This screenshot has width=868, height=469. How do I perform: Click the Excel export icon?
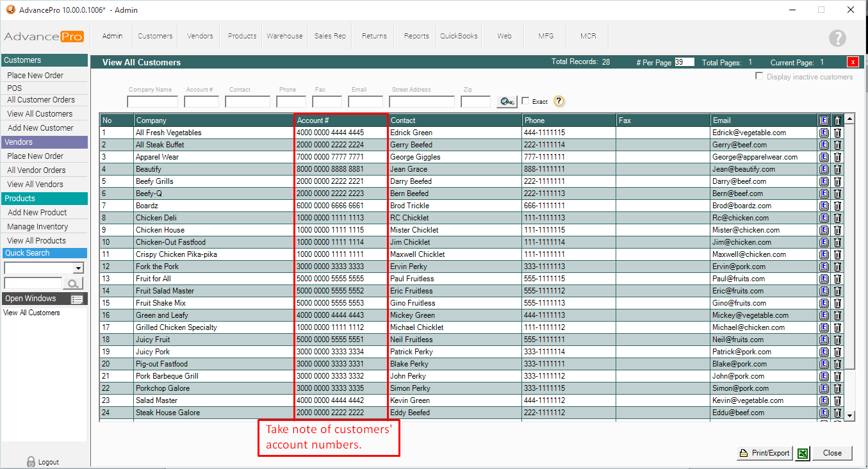pos(801,453)
